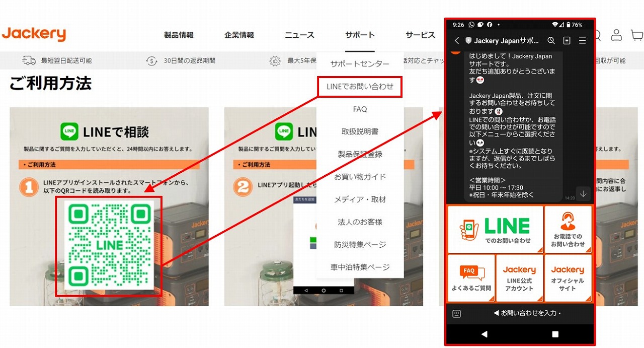644x348 pixels.
Task: Select FAQ from the support dropdown
Action: [360, 109]
